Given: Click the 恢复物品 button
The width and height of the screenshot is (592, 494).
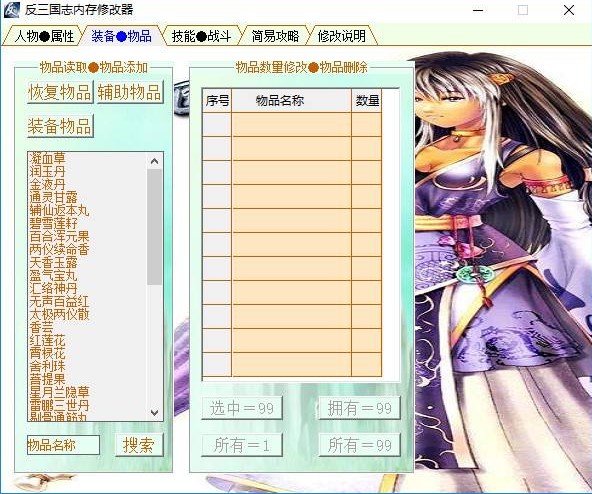Looking at the screenshot, I should (60, 92).
